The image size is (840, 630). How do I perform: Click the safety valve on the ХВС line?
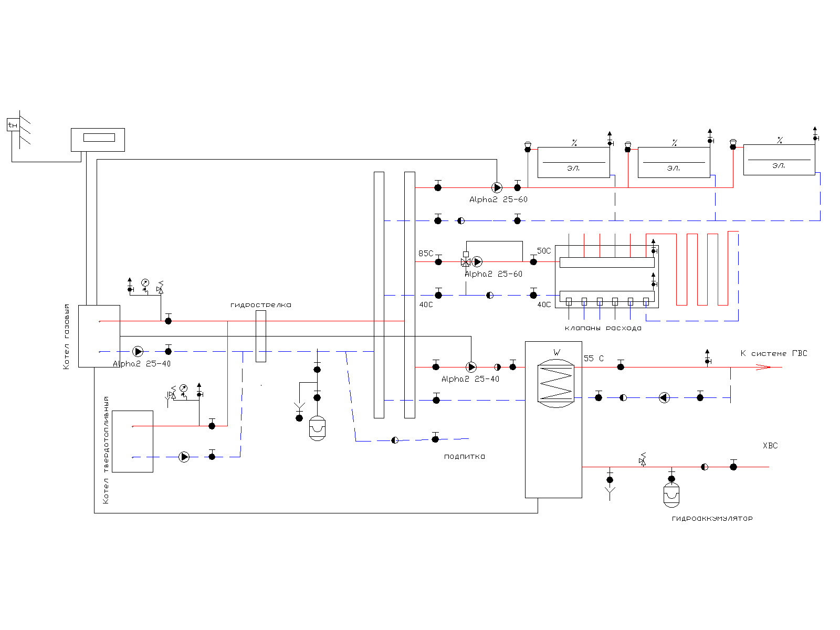642,459
